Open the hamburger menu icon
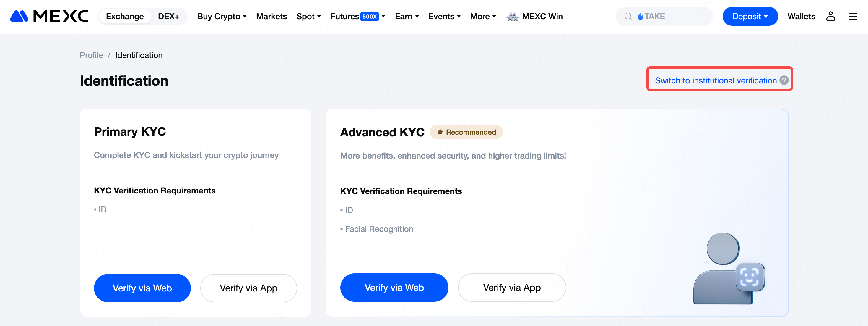 [853, 16]
